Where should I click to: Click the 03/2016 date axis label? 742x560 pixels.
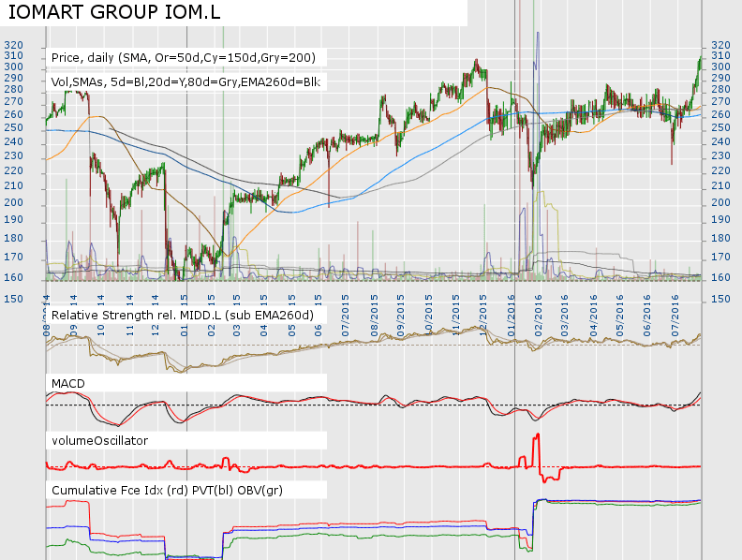click(x=565, y=316)
